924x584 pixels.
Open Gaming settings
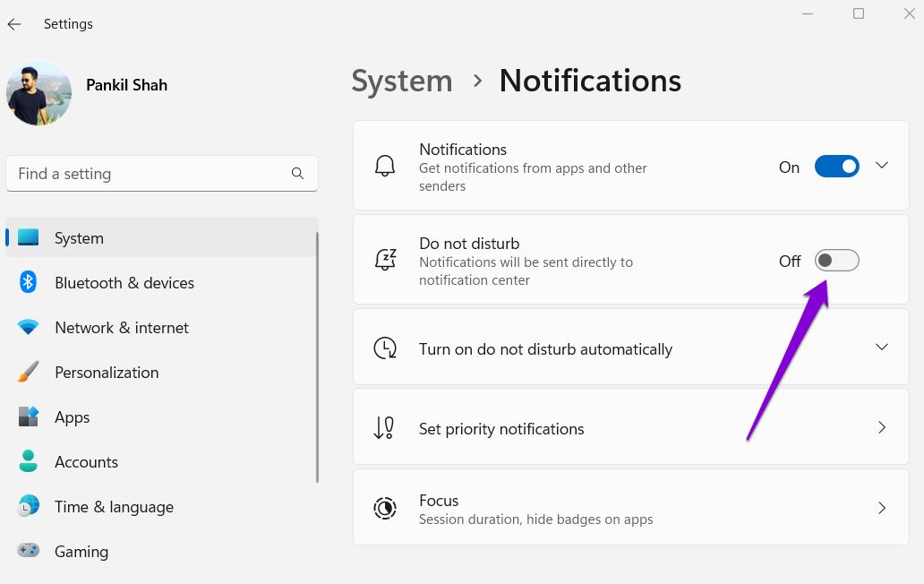[x=162, y=551]
